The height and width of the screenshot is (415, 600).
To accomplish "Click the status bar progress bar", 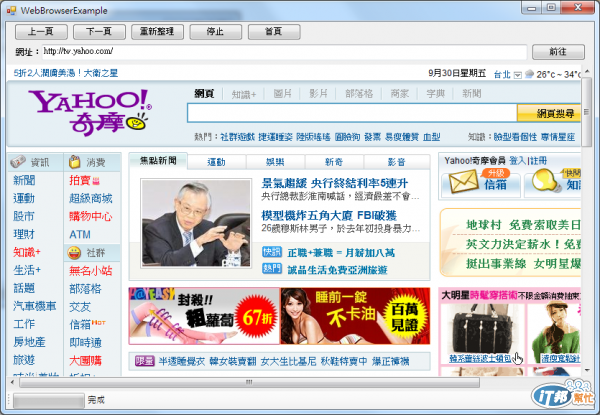I will 49,400.
